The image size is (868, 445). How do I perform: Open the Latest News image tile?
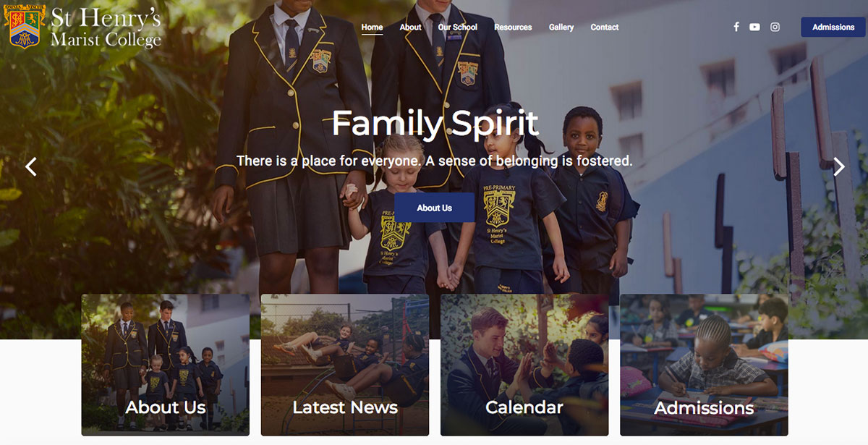[x=345, y=365]
